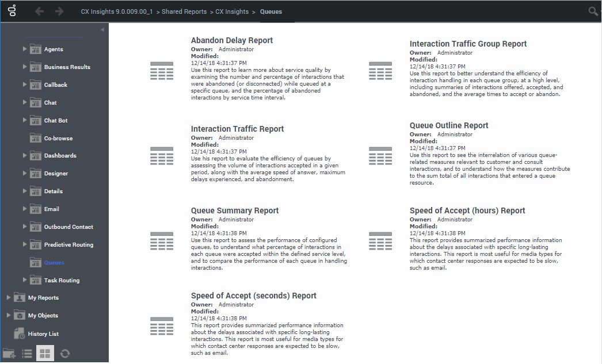The image size is (602, 364).
Task: Click the My Objects cube icon
Action: (19, 315)
